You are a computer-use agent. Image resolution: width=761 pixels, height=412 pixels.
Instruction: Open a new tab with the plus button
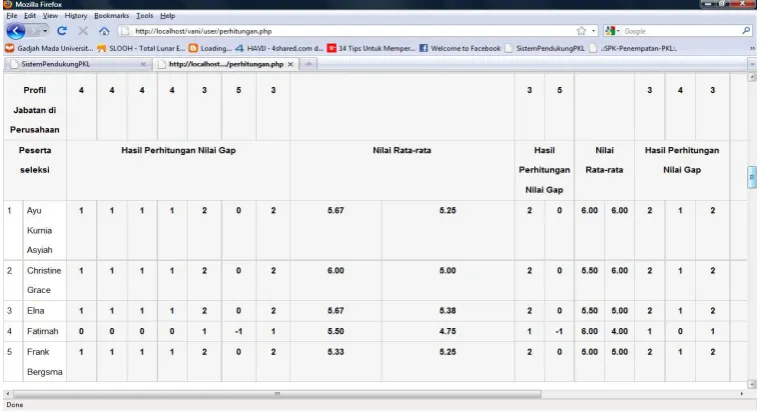click(x=308, y=64)
